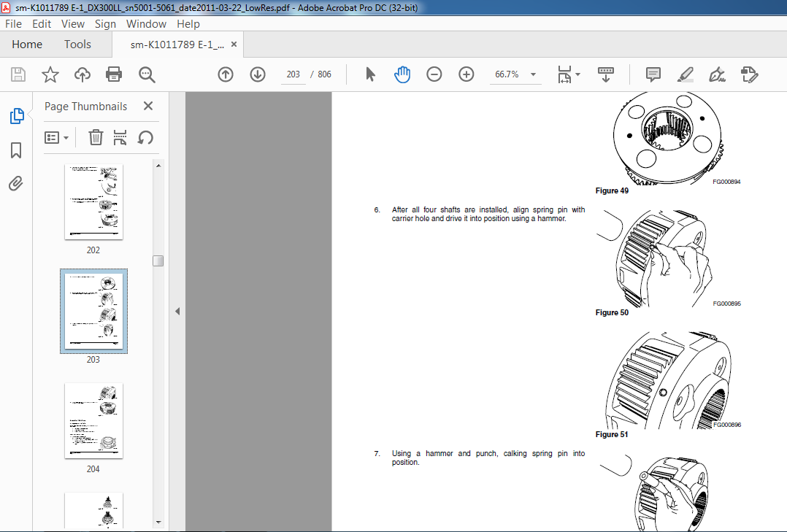Click the Figure 50 caption
Image resolution: width=787 pixels, height=532 pixels.
click(612, 312)
